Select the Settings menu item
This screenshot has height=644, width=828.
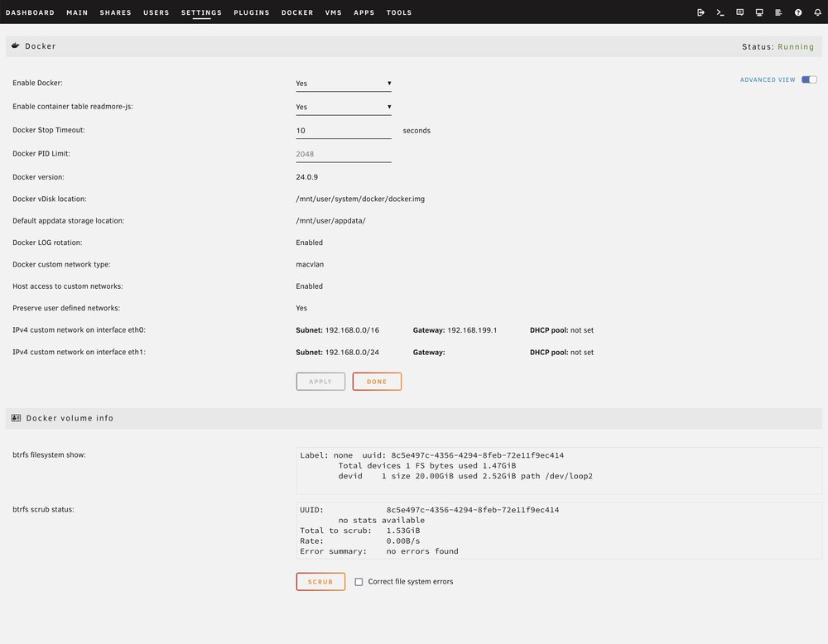coord(201,12)
